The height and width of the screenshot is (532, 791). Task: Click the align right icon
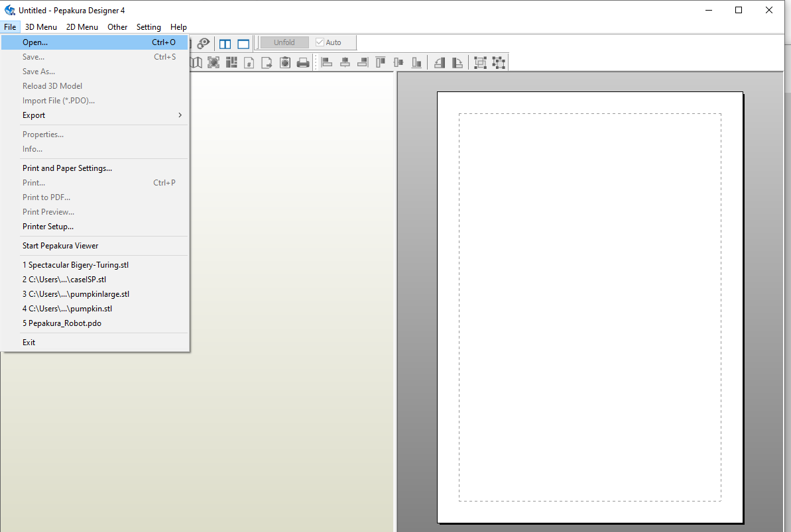click(x=363, y=62)
